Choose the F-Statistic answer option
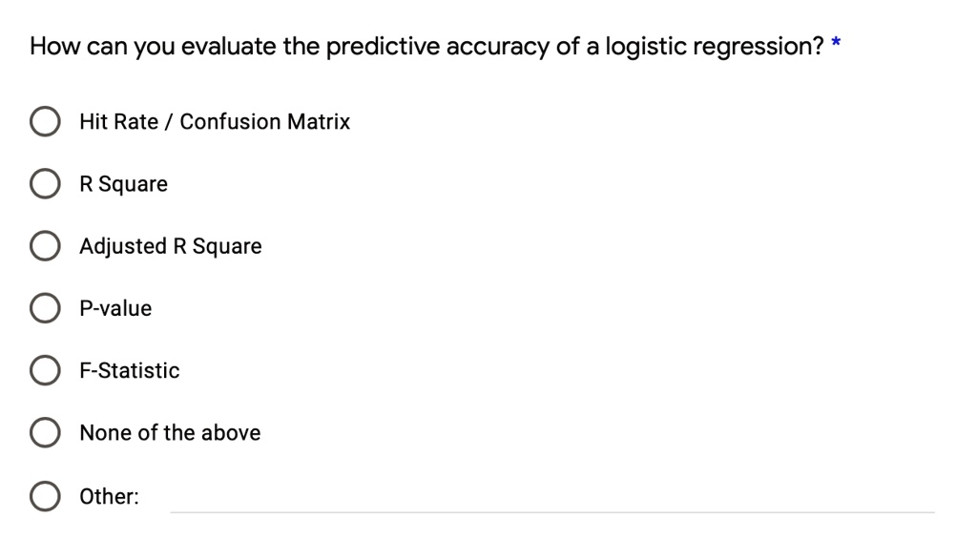This screenshot has width=977, height=560. click(45, 370)
